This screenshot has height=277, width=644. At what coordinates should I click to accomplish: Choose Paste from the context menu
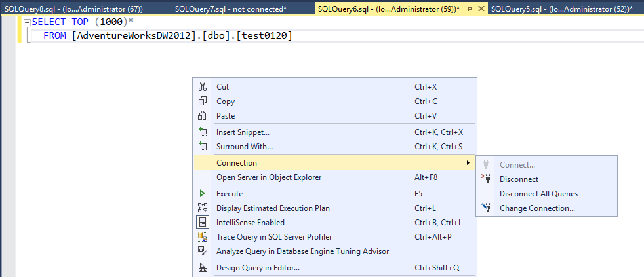pyautogui.click(x=334, y=116)
